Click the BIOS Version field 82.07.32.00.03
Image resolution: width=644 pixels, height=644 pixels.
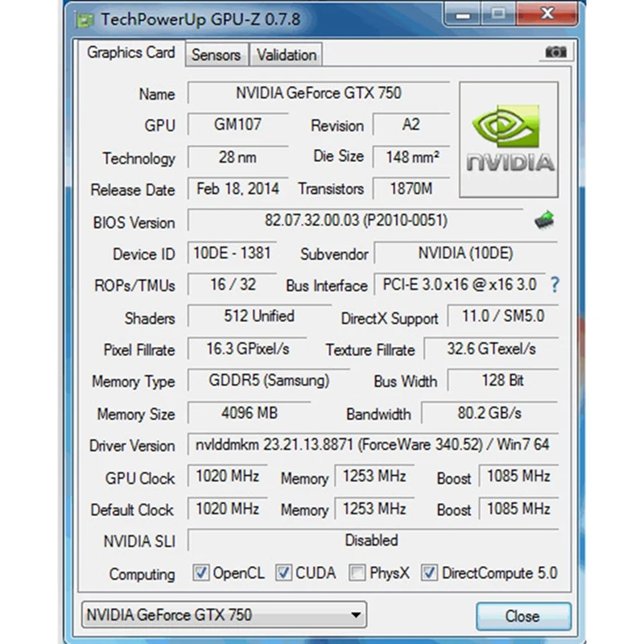tap(356, 220)
